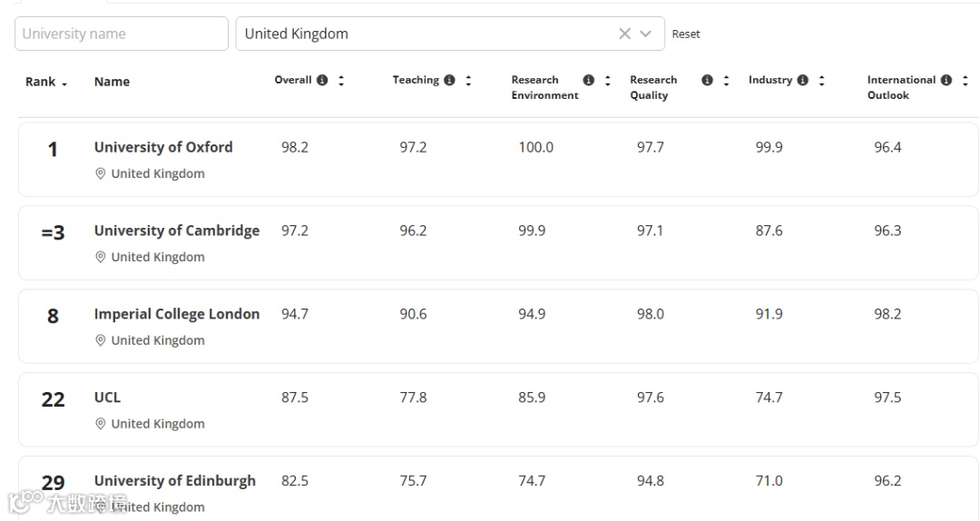Click the International Outlook info icon
Screen dimensions: 980x521
[946, 80]
